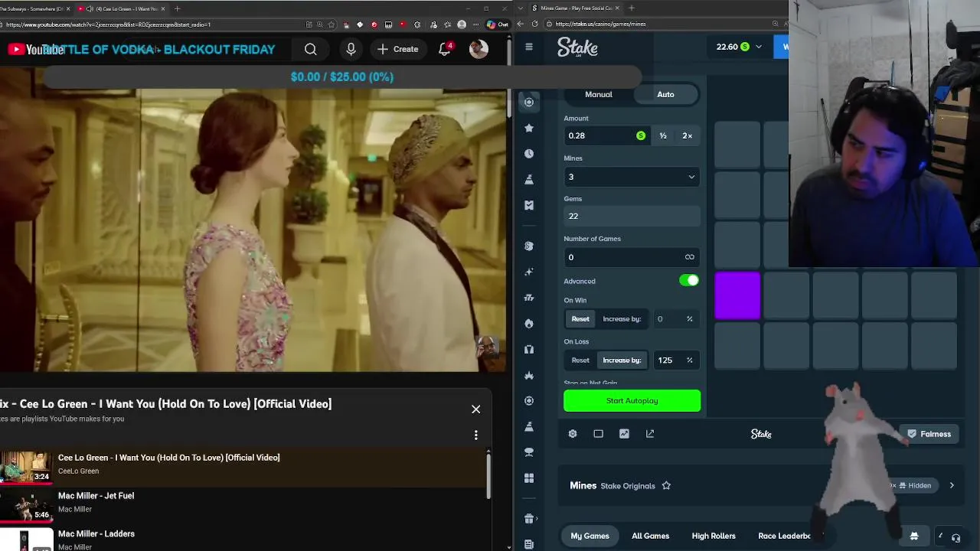Click the Copilot Chat button in browser toolbar
Viewport: 980px width, 551px height.
(x=498, y=24)
